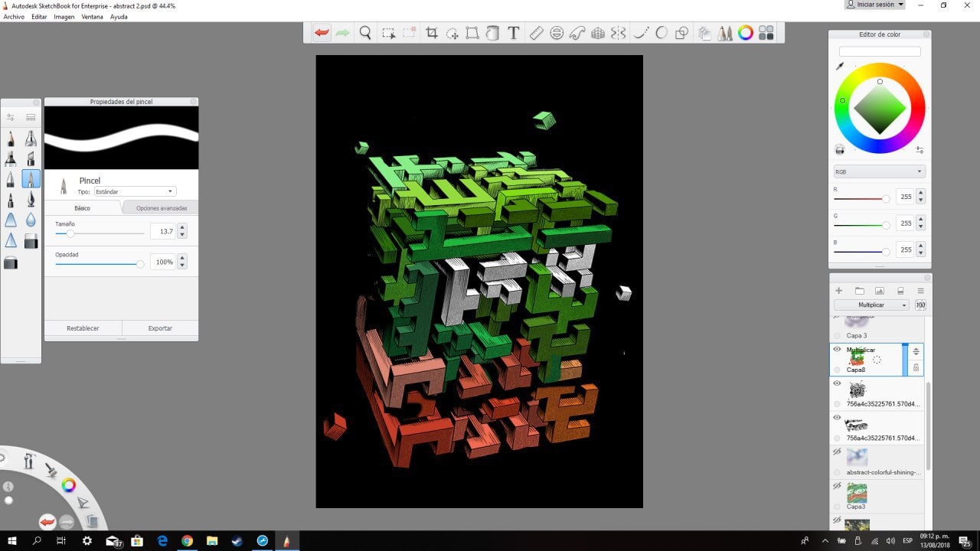Viewport: 980px width, 551px height.
Task: Open the Draw Styles shapes tool
Action: 681,33
